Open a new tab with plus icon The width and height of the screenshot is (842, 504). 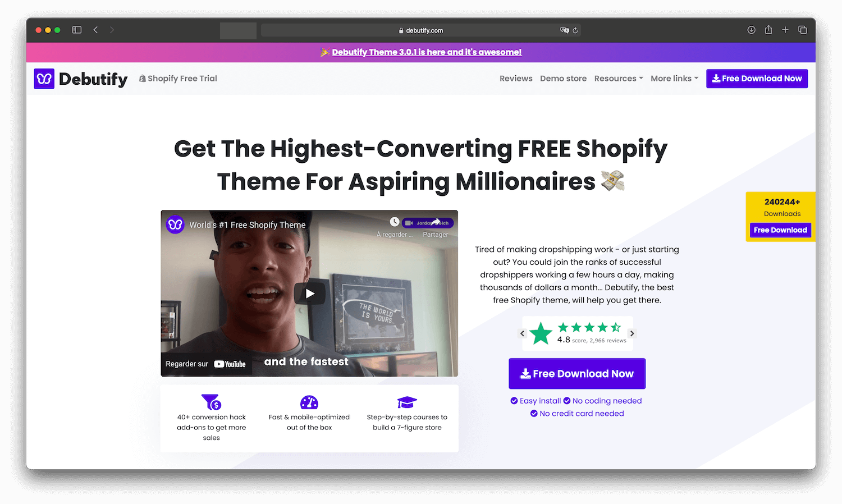coord(785,30)
